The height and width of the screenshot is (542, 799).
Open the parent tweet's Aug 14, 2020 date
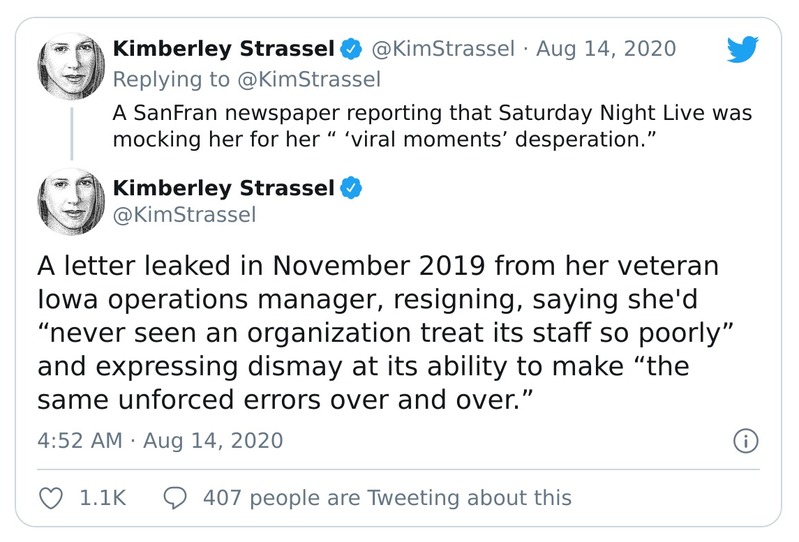point(606,48)
